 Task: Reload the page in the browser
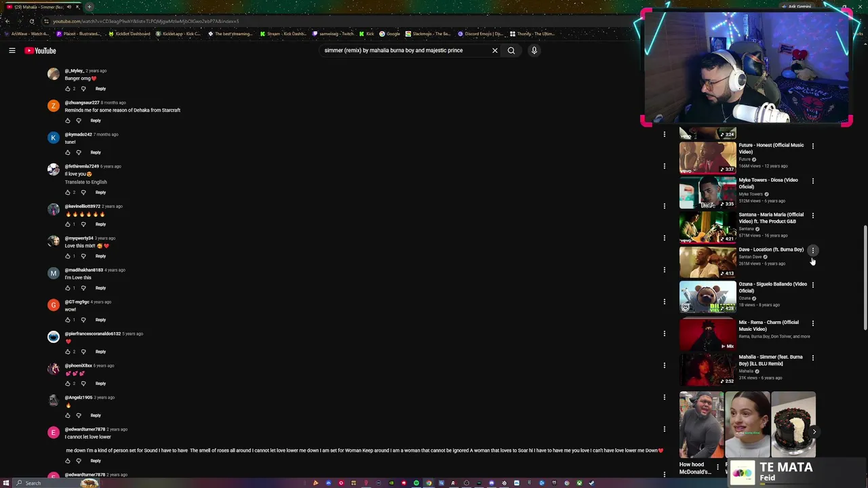pyautogui.click(x=31, y=21)
